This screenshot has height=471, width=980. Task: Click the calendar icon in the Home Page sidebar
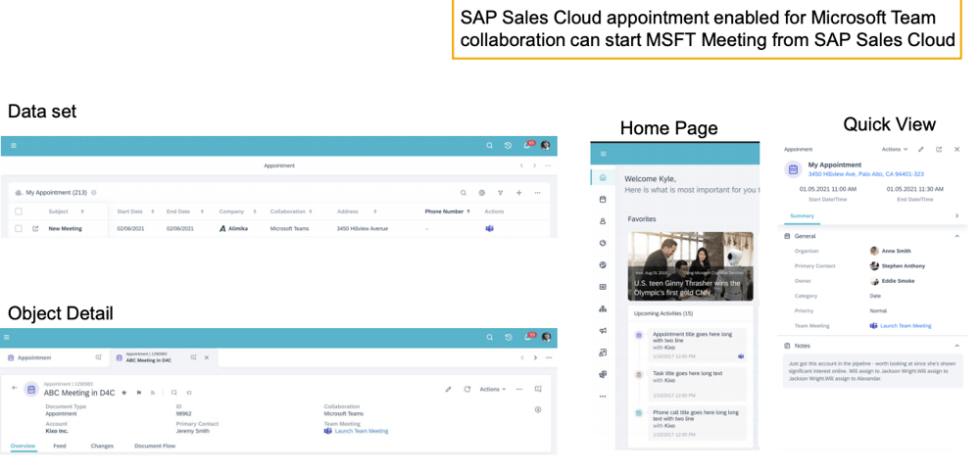click(x=603, y=200)
